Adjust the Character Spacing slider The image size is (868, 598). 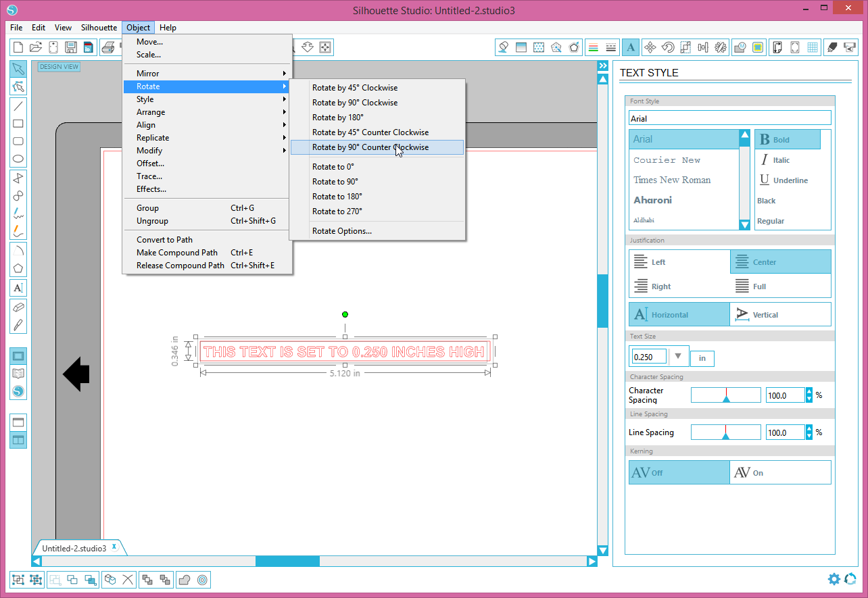coord(726,395)
